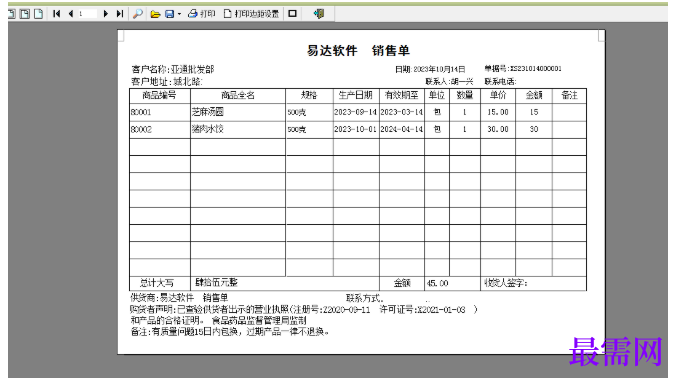
Task: Jump to the last page
Action: [120, 14]
